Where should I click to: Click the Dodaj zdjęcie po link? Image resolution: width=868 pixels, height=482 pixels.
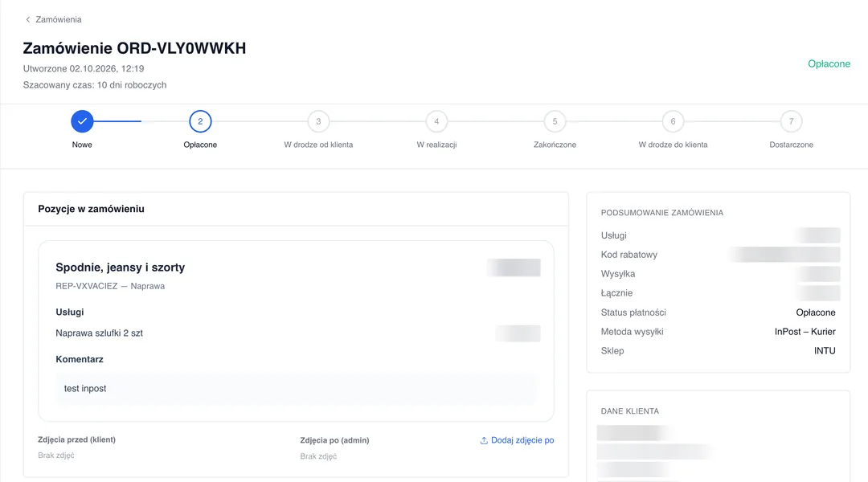coord(522,440)
